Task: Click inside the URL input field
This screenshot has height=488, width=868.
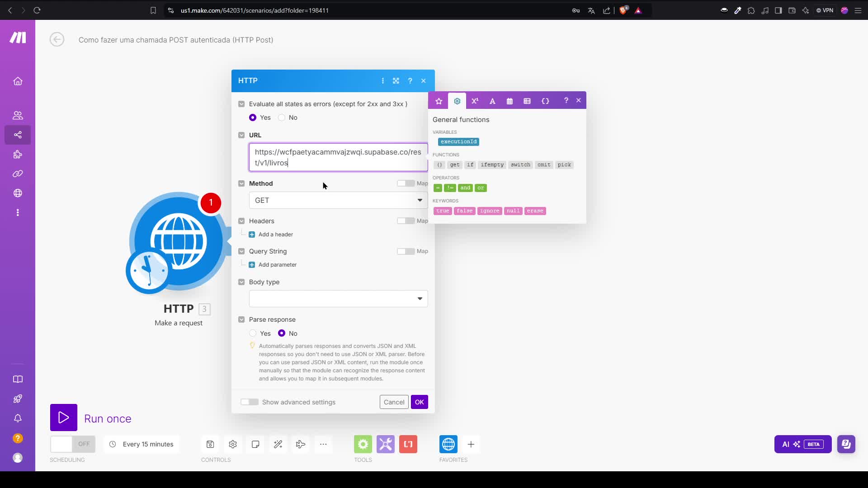Action: pos(338,157)
